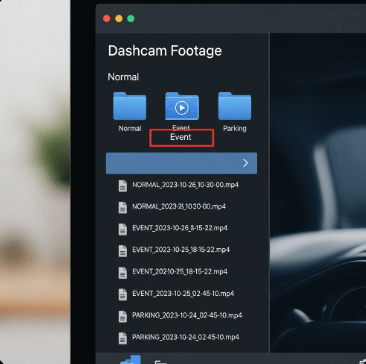366x364 pixels.
Task: Select file EVENT_20210-25_18-15-22.mp4
Action: [173, 272]
